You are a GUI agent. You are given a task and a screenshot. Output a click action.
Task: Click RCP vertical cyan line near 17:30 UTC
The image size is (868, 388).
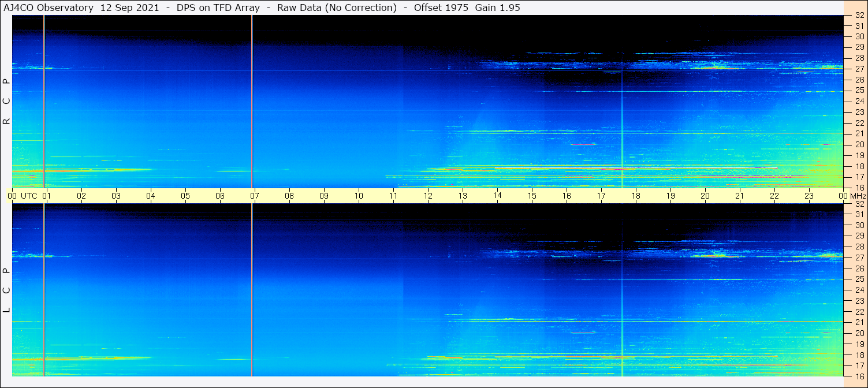622,130
